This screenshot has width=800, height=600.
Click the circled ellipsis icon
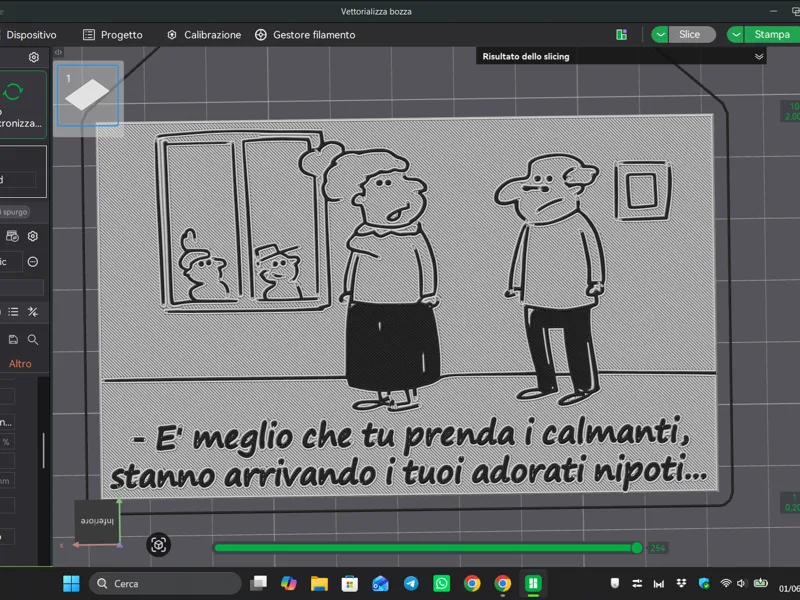point(33,262)
